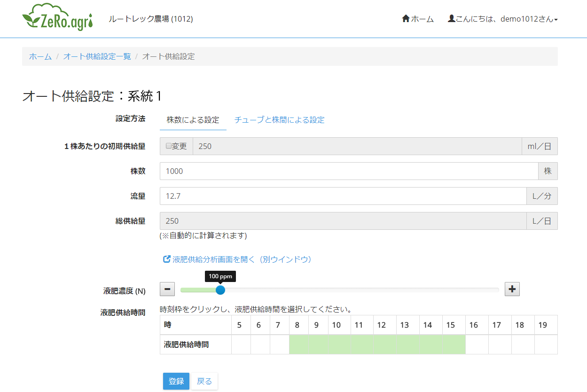Click the 登録 button
Image resolution: width=587 pixels, height=392 pixels.
[x=176, y=381]
